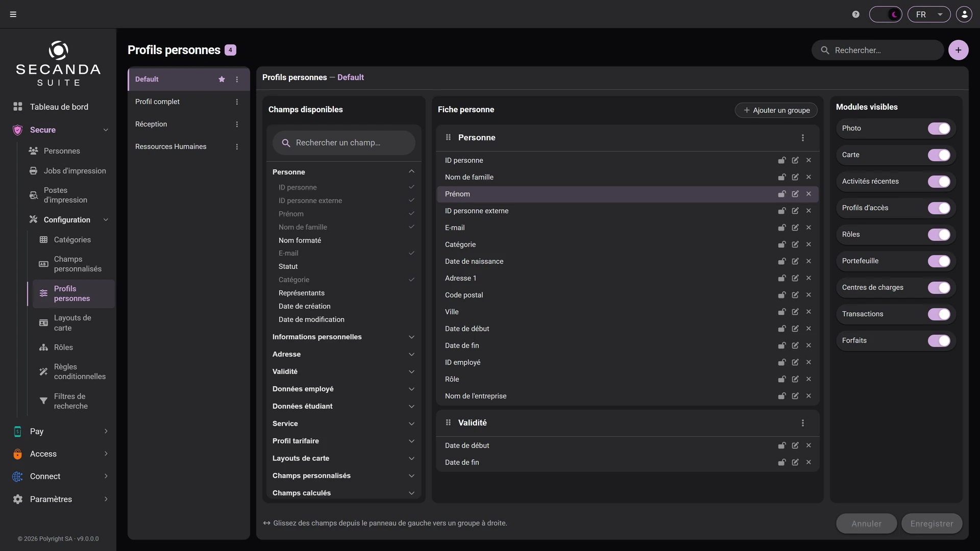Open Règles conditionnelles menu item
The height and width of the screenshot is (551, 980).
tap(73, 372)
